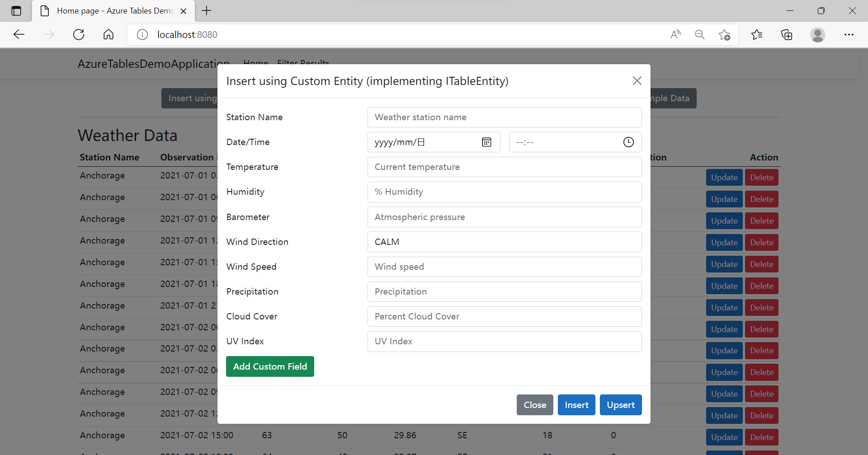The image size is (868, 455).
Task: Focus the Station Name input field
Action: pos(505,117)
